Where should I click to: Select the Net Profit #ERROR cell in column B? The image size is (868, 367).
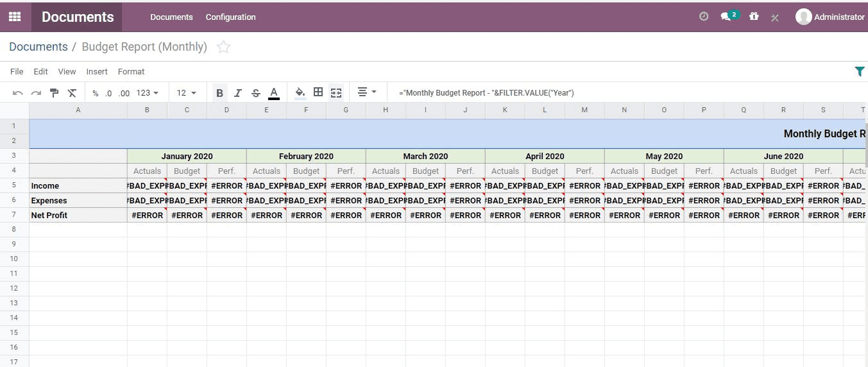pos(147,215)
